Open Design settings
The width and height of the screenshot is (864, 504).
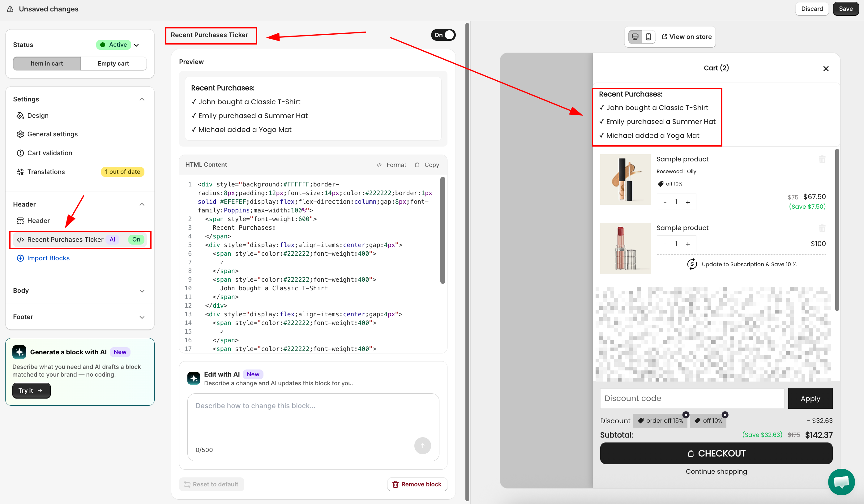[80, 116]
